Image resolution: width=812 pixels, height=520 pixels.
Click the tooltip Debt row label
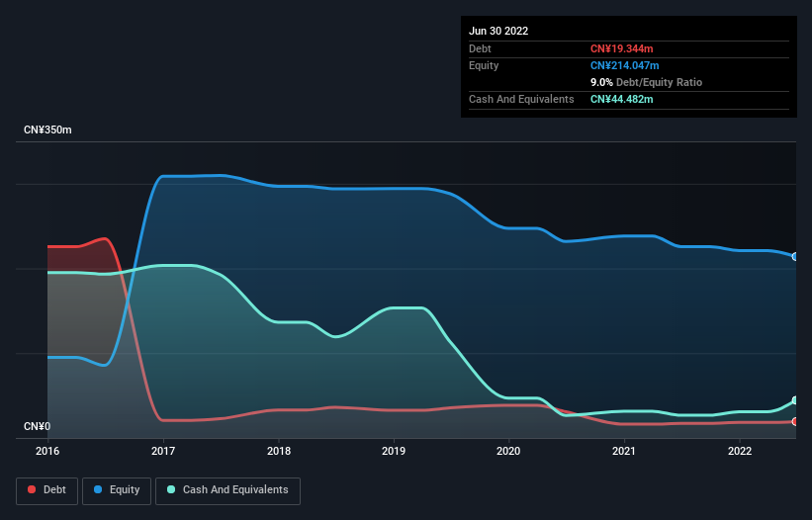480,48
